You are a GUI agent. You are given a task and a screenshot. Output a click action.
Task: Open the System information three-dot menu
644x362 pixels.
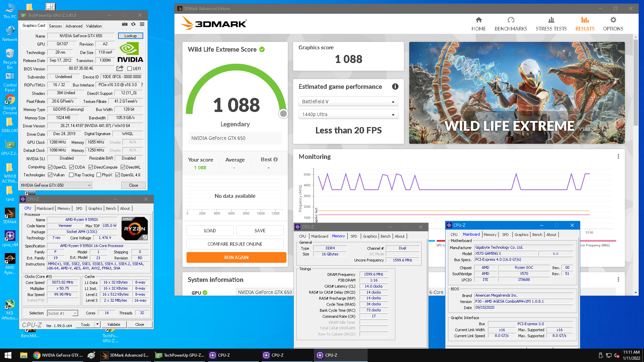pos(618,280)
